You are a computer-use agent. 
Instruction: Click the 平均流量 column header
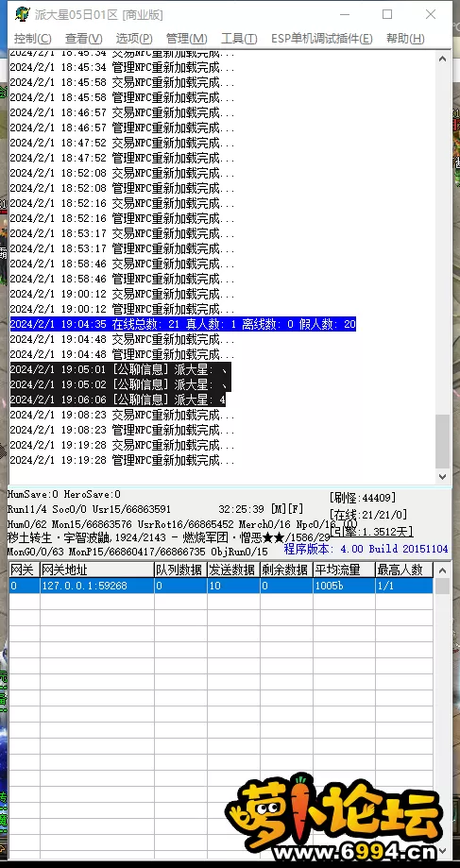coord(344,570)
